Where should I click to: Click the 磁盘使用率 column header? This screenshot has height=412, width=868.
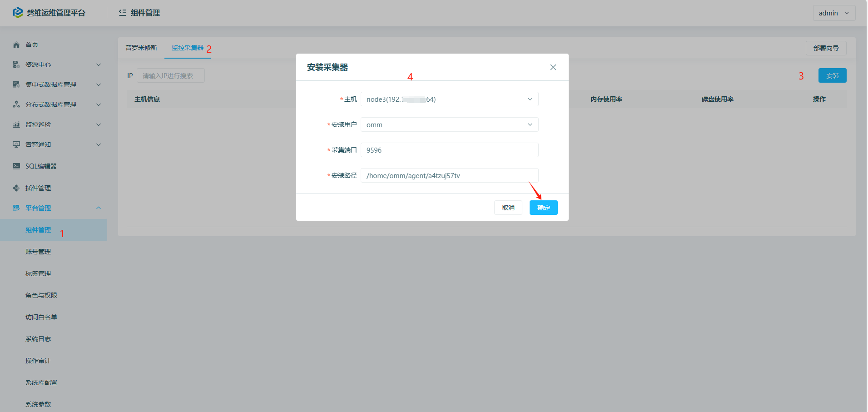coord(718,99)
